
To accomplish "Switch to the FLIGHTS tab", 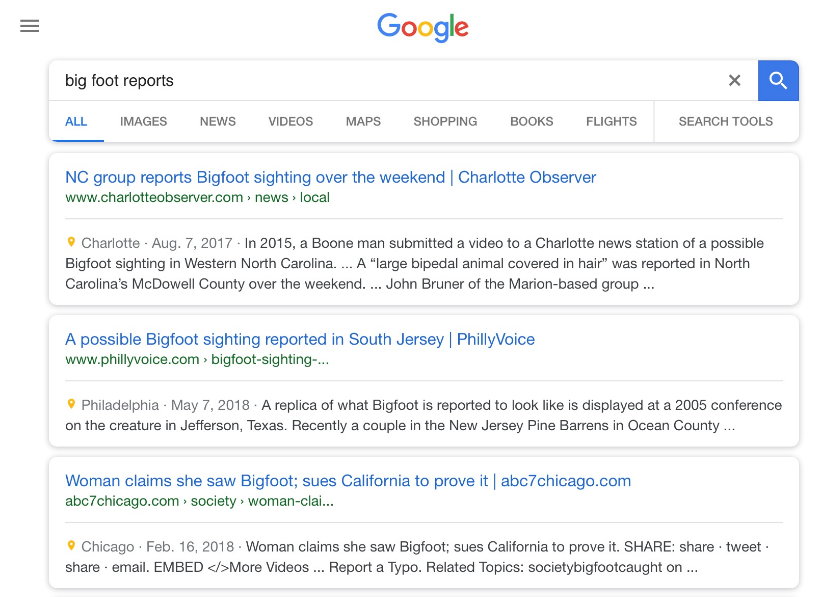I will (x=611, y=121).
